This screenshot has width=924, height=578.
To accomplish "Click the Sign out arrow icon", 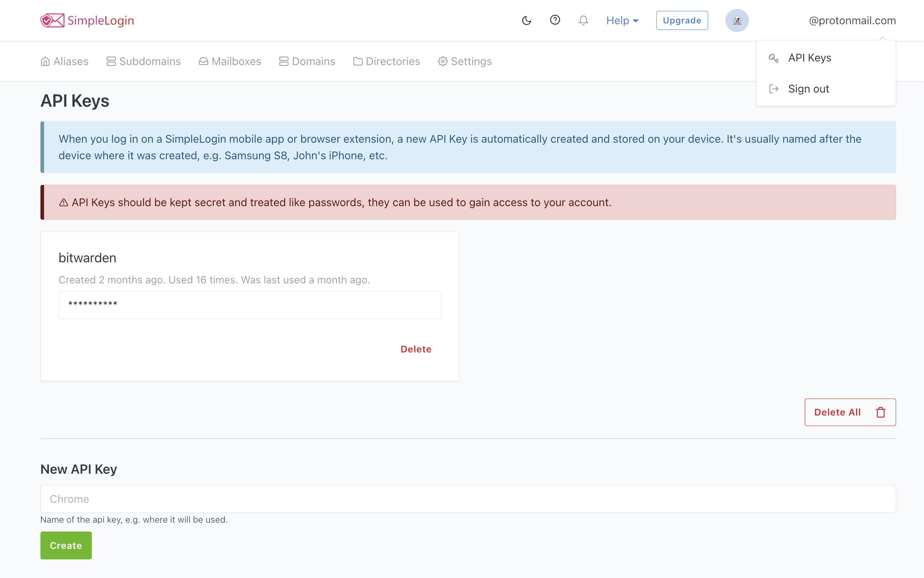I will [x=774, y=87].
